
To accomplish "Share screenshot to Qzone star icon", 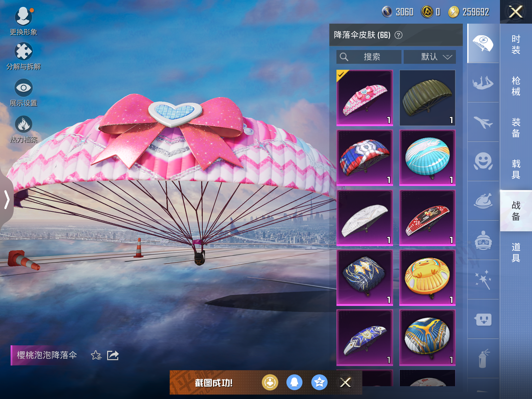I will 319,382.
